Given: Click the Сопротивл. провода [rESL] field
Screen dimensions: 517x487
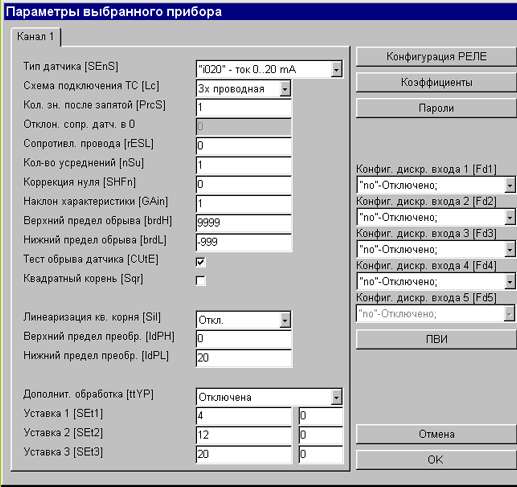Looking at the screenshot, I should point(244,146).
